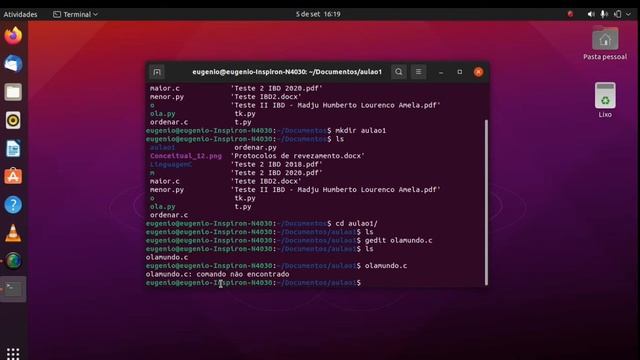The width and height of the screenshot is (640, 360).
Task: Click the terminal window title text
Action: click(287, 72)
